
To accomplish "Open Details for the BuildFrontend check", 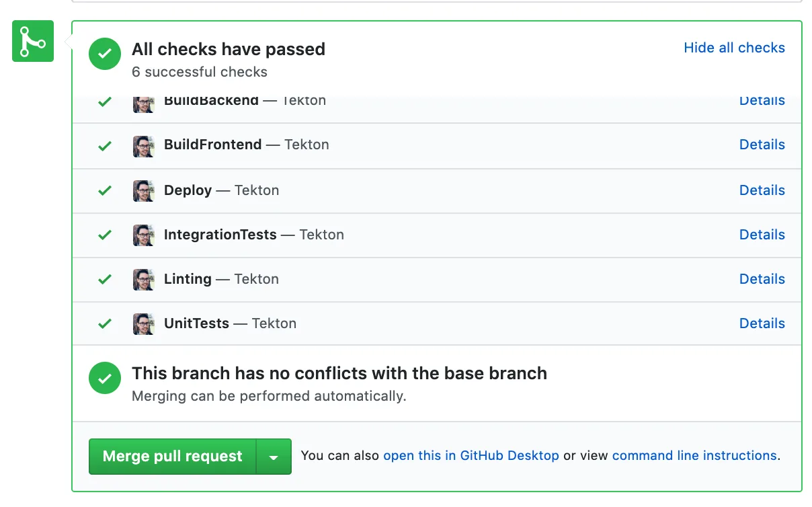I will tap(762, 145).
